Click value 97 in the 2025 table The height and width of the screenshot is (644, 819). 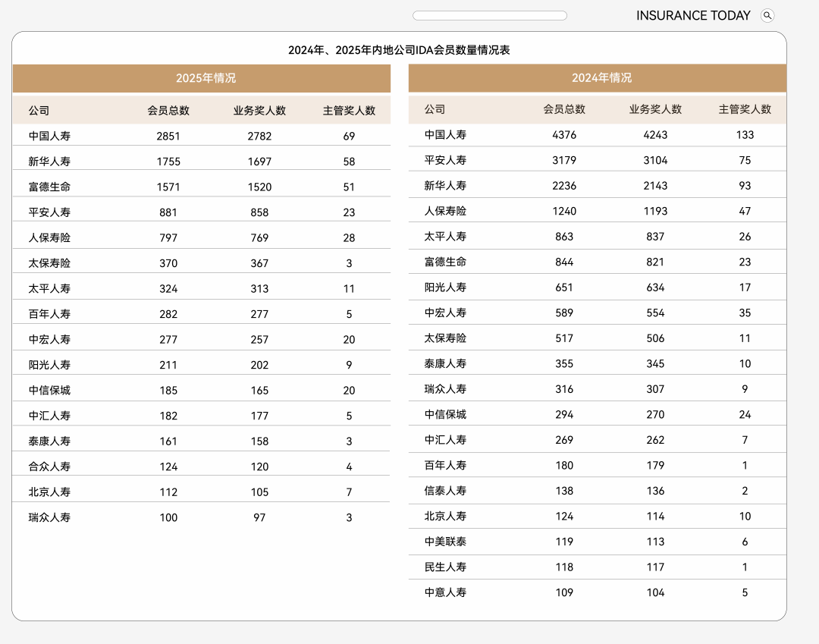click(x=259, y=517)
